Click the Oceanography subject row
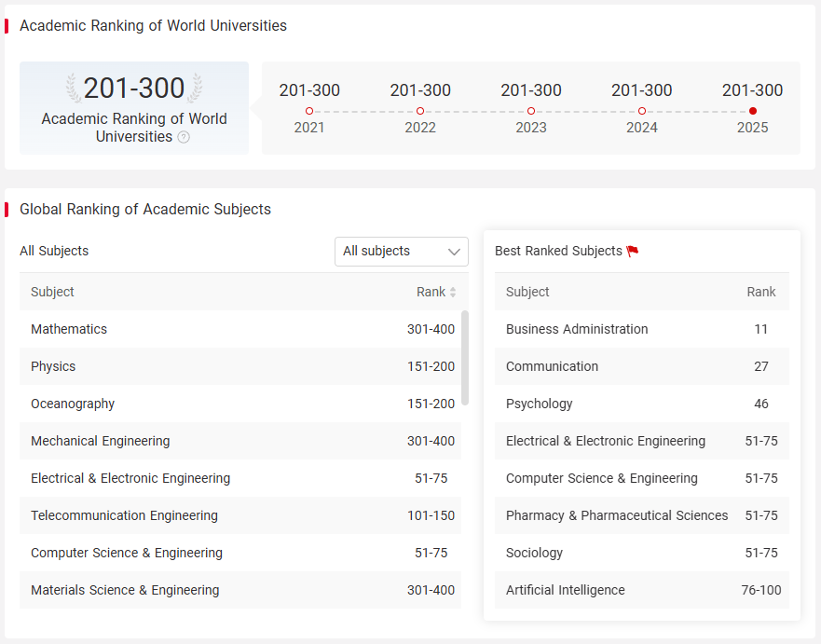Screen dimensions: 821x644 [x=240, y=404]
